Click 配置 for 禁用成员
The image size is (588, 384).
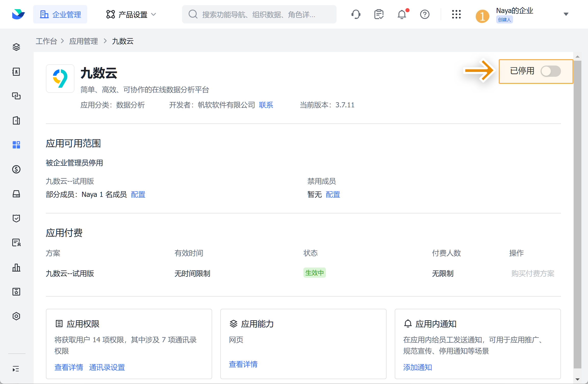333,195
